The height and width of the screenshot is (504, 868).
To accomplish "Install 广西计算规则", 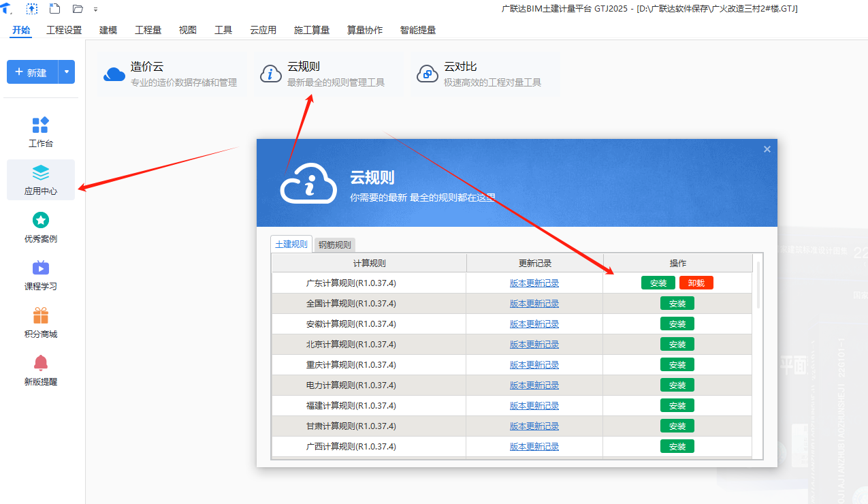I will pyautogui.click(x=677, y=446).
